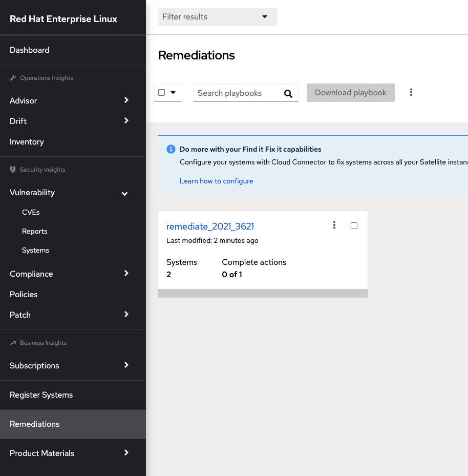Viewport: 468px width, 476px height.
Task: Go to the Dashboard page
Action: [73, 50]
